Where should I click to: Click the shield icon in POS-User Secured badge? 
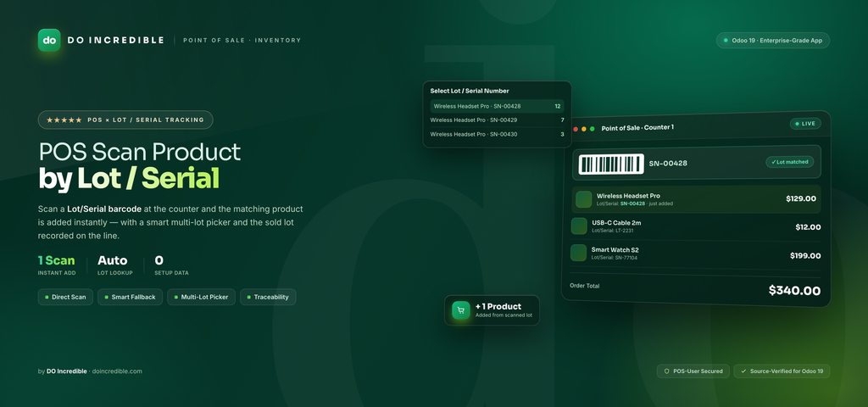[667, 371]
